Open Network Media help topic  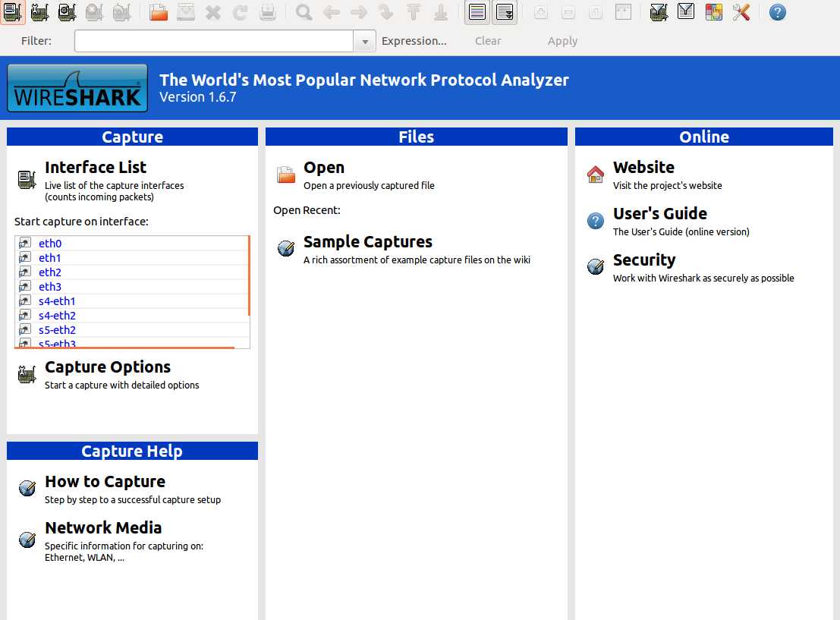pos(103,528)
